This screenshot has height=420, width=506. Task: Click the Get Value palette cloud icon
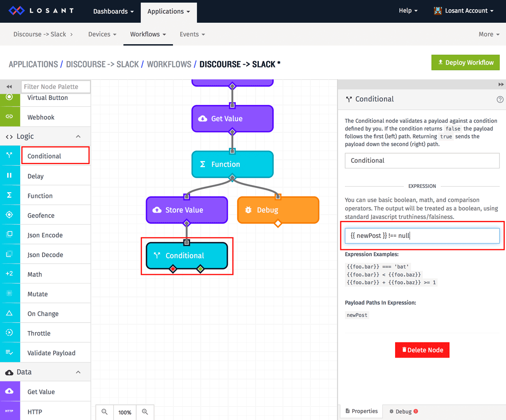[10, 391]
